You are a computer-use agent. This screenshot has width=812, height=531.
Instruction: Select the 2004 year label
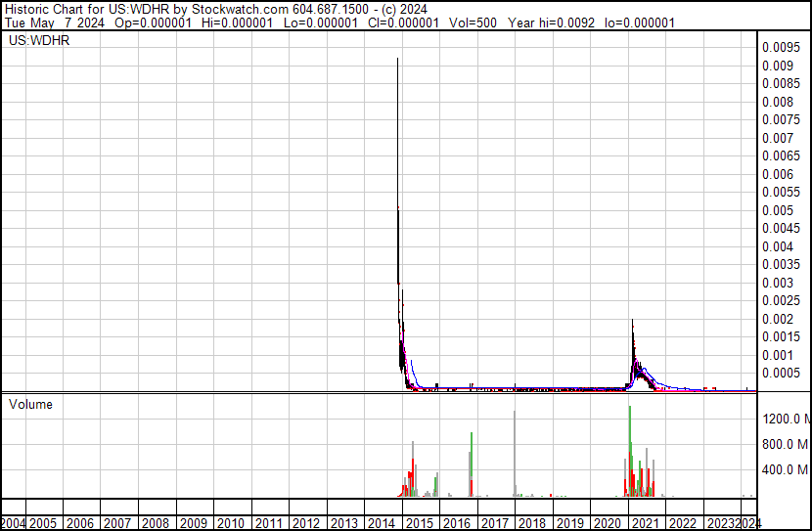(13, 523)
